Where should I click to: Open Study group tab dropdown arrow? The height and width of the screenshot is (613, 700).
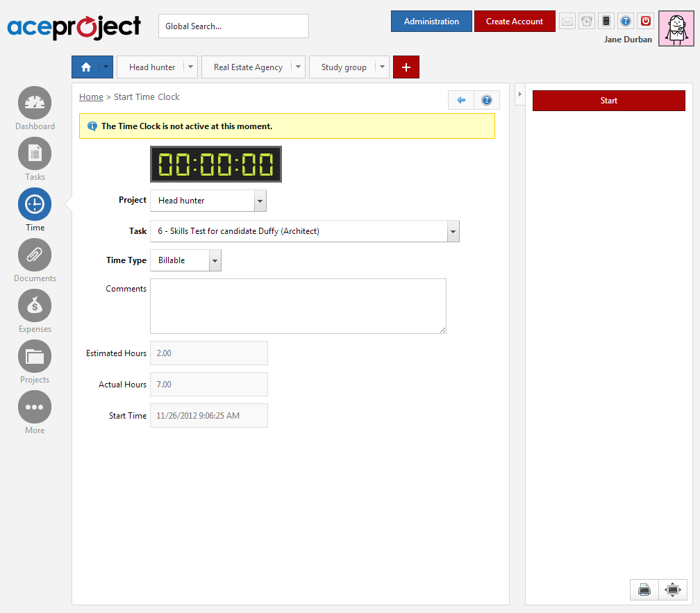coord(382,67)
